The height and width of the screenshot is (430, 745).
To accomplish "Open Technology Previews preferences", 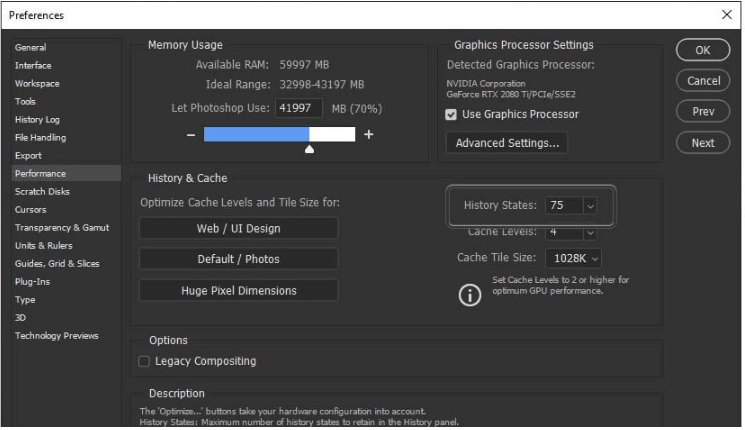I will point(57,336).
